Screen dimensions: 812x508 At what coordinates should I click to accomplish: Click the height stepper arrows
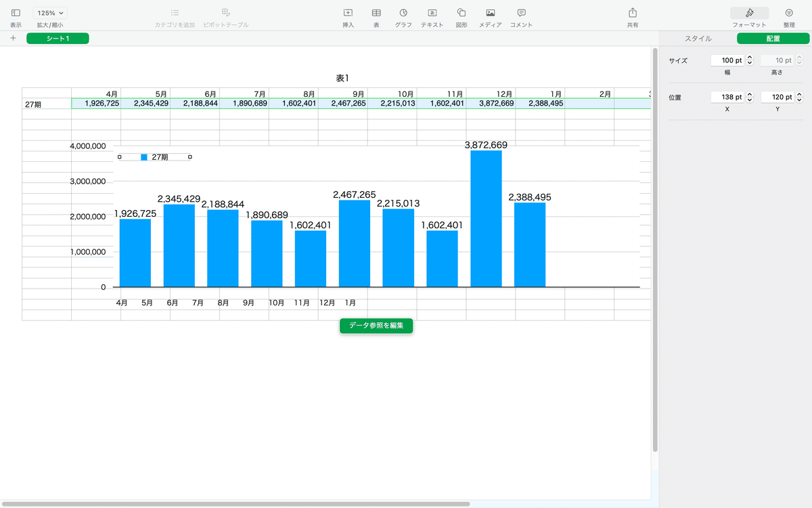(x=799, y=60)
